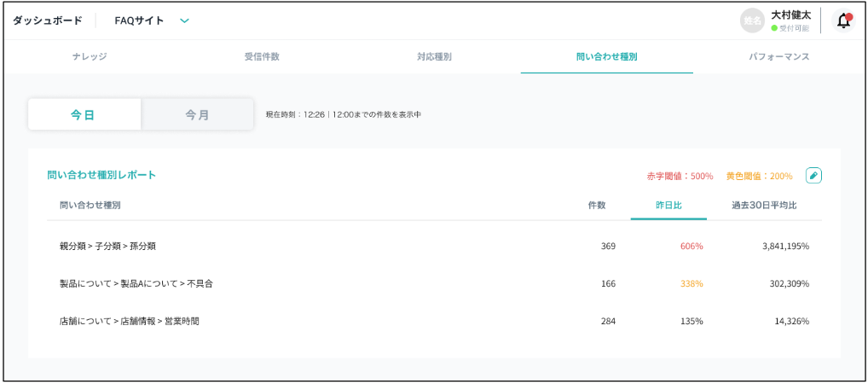
Task: Click the notification bell icon
Action: pos(843,21)
